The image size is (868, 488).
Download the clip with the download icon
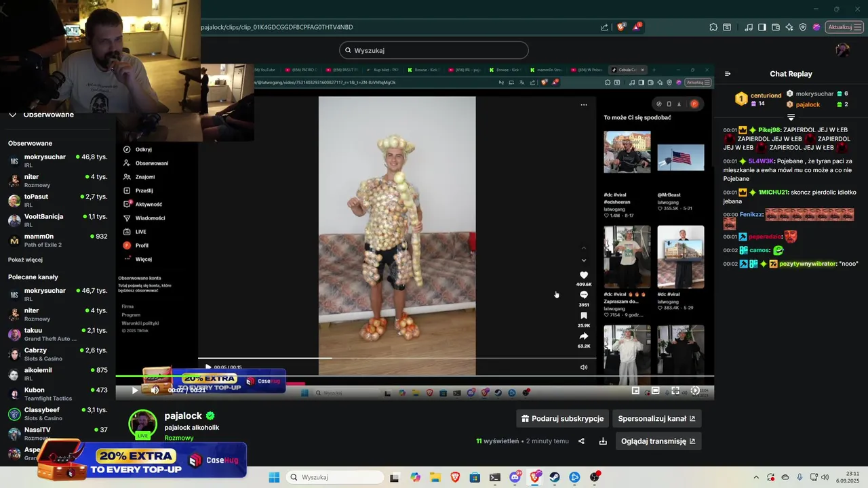(x=603, y=441)
